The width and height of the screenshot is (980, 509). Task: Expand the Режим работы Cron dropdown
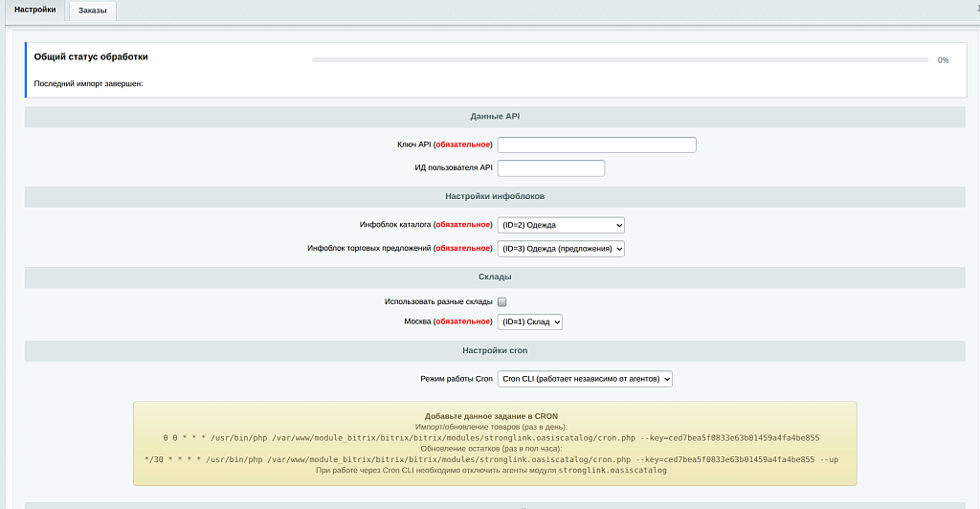585,379
